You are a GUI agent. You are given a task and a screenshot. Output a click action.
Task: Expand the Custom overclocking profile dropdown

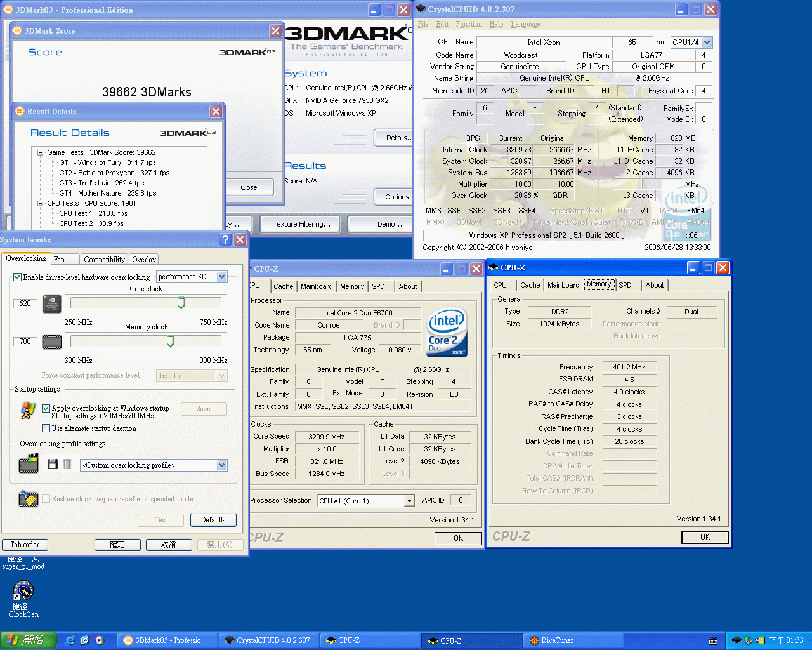coord(221,465)
